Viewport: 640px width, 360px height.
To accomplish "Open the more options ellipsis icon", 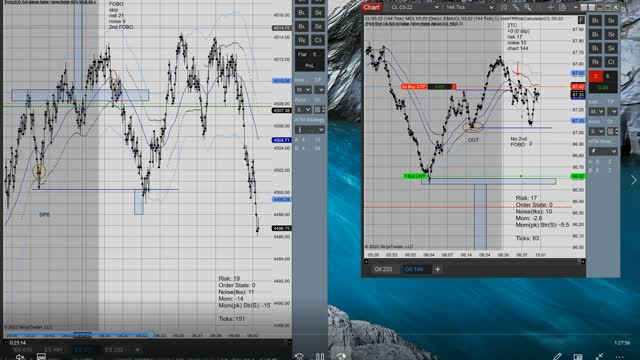I will coord(620,356).
